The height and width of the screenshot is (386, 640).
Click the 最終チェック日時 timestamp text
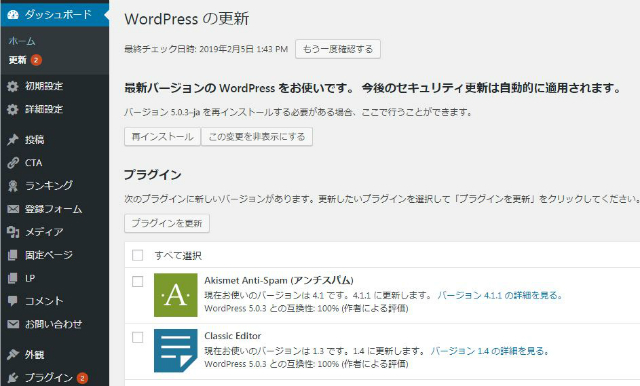coord(206,49)
